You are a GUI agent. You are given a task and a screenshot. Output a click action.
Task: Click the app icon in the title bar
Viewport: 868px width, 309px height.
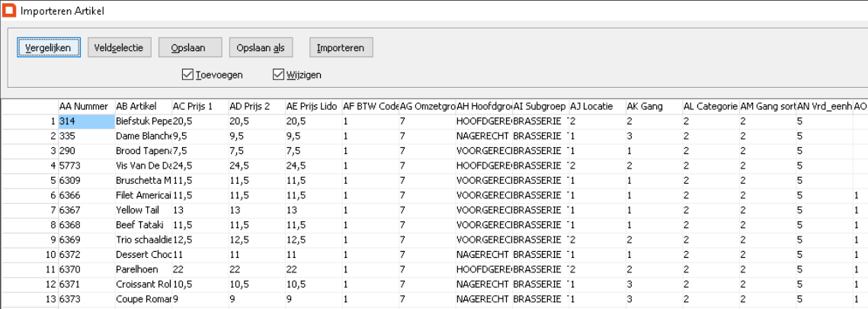[x=10, y=11]
